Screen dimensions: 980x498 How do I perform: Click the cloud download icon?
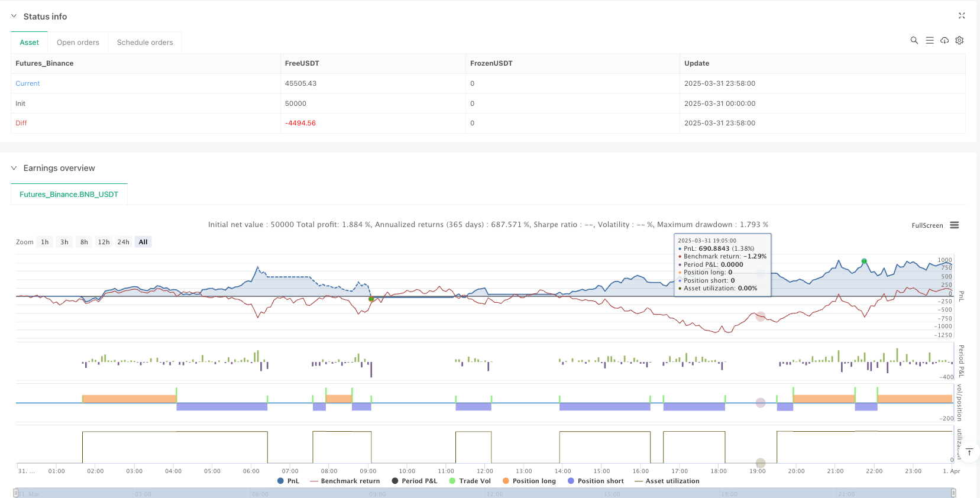pyautogui.click(x=945, y=40)
